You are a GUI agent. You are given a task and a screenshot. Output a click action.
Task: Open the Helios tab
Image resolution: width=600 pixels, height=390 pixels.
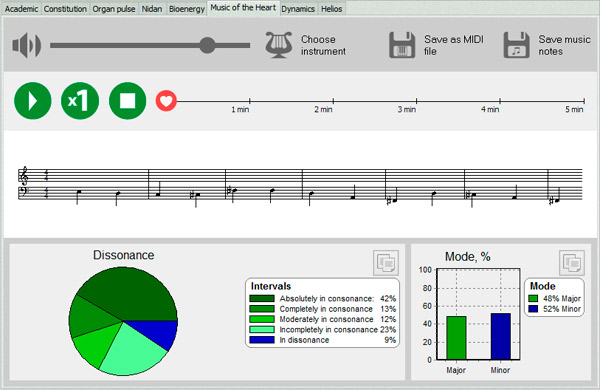tap(332, 9)
